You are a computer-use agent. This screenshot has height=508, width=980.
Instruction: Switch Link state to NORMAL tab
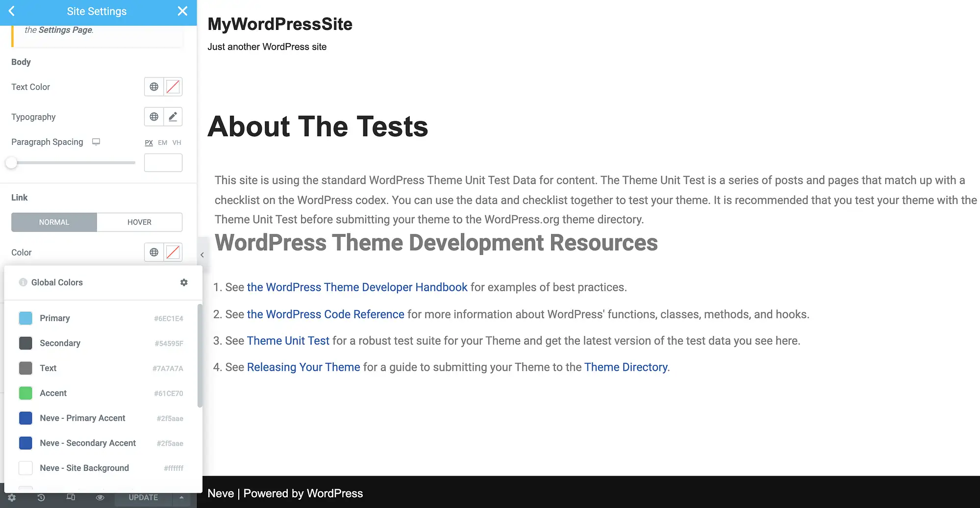[x=54, y=222]
